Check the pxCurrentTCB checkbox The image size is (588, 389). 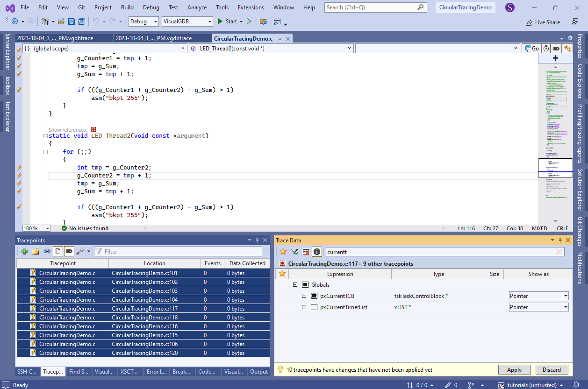[314, 296]
